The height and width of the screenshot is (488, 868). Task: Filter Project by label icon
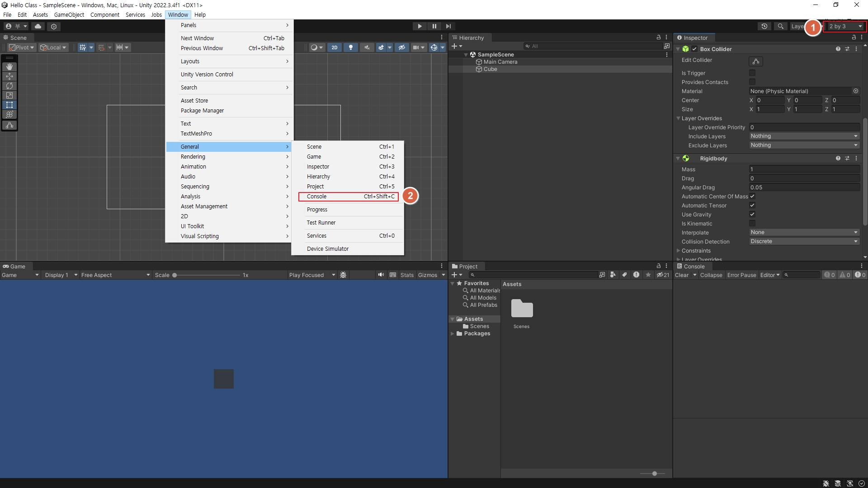point(624,275)
